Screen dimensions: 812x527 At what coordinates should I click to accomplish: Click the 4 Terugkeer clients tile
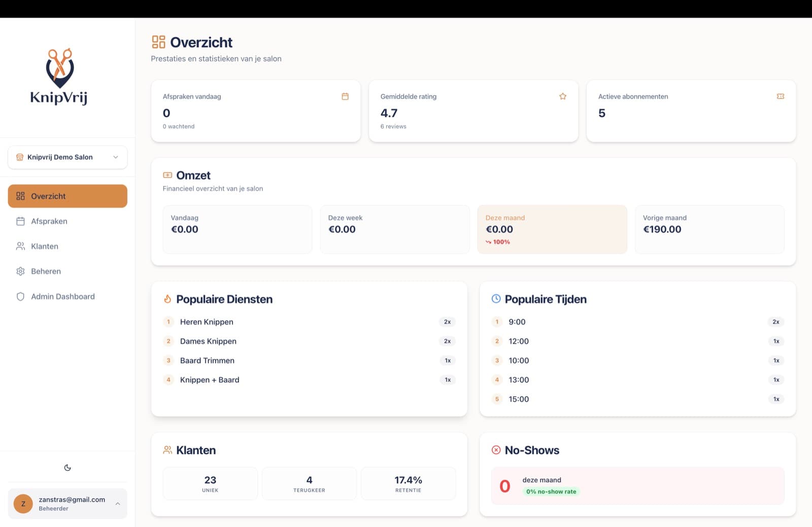pyautogui.click(x=309, y=483)
